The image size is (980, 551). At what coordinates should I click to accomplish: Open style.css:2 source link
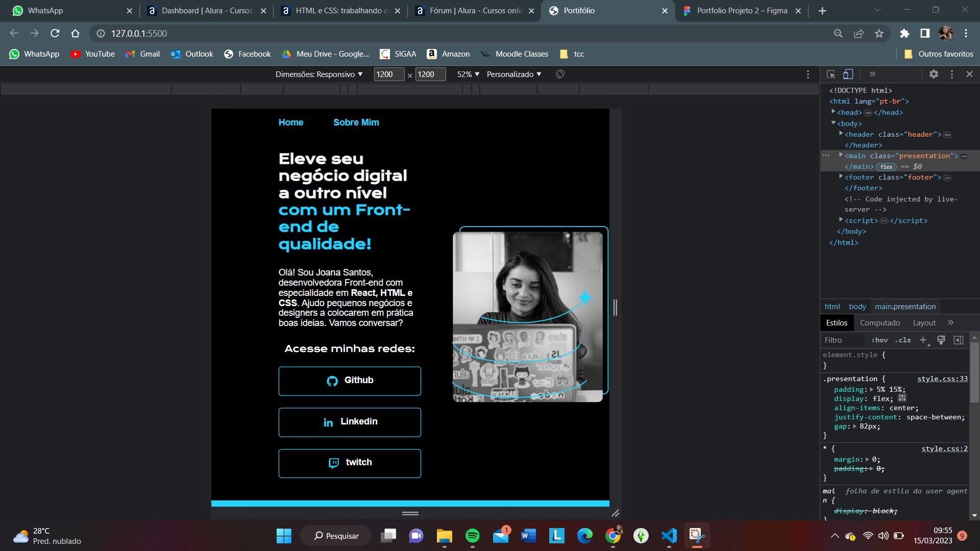point(944,449)
